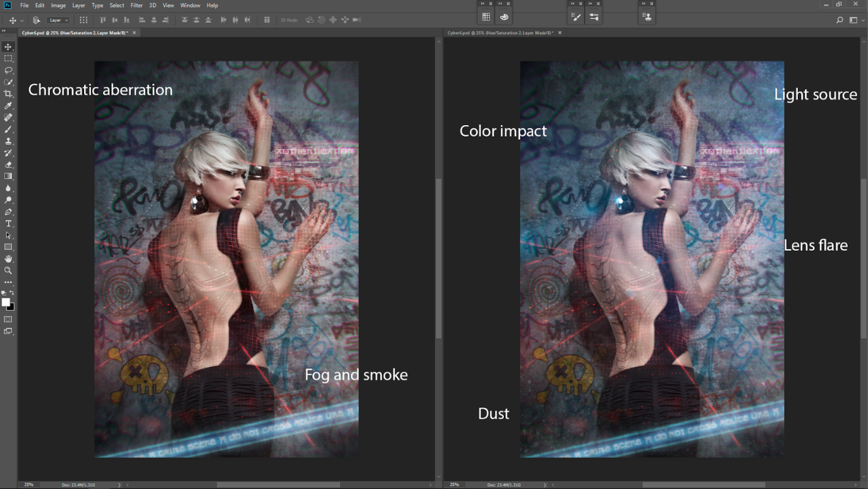This screenshot has height=489, width=868.
Task: Select the Gradient tool
Action: (x=8, y=176)
